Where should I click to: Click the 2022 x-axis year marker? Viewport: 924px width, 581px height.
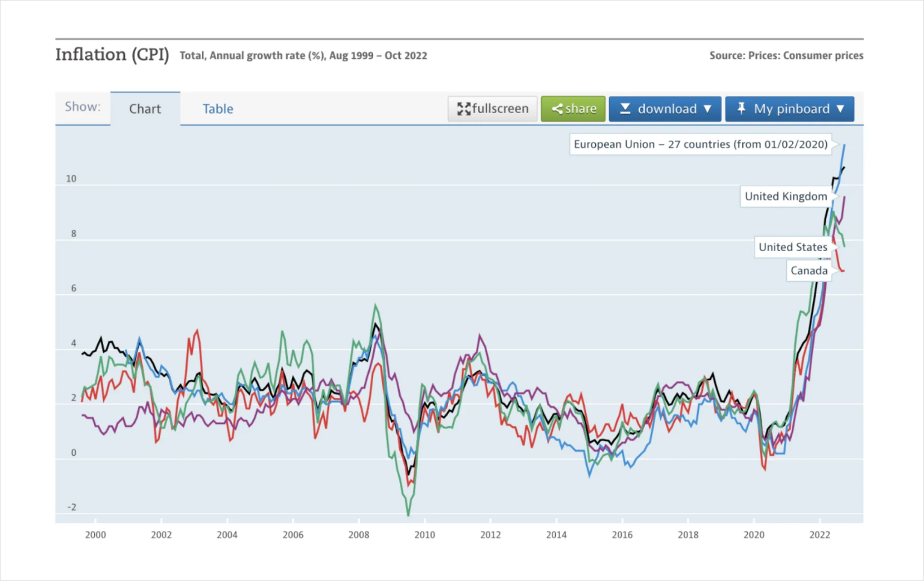pyautogui.click(x=820, y=535)
